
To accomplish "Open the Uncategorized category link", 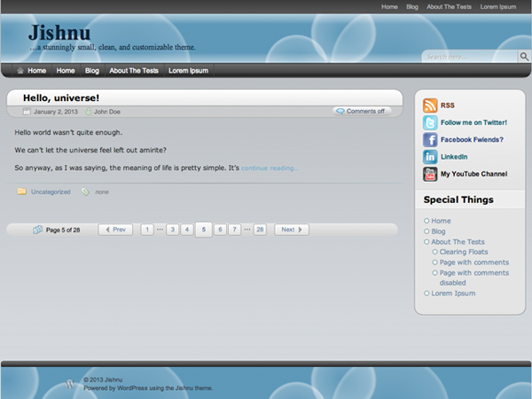I will (51, 192).
